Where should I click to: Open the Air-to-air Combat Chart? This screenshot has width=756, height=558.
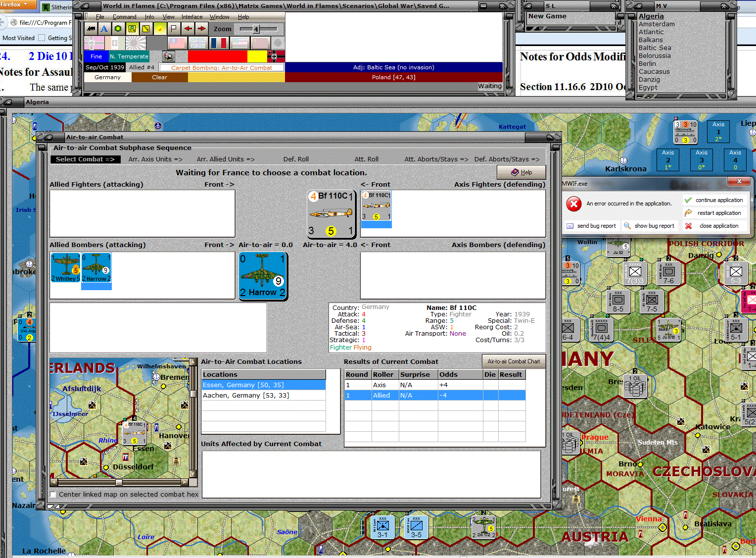[x=514, y=361]
